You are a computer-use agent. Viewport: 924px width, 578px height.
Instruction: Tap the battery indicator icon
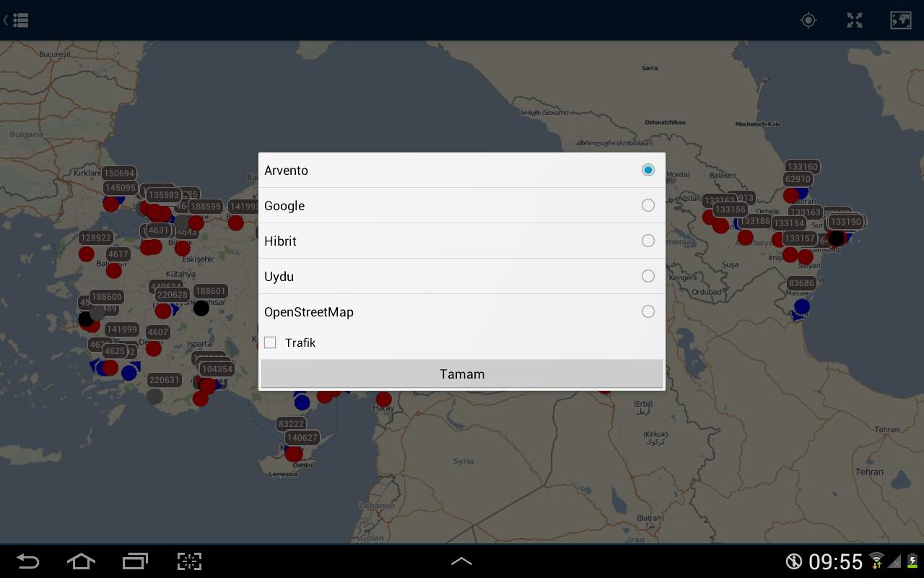[x=911, y=561]
